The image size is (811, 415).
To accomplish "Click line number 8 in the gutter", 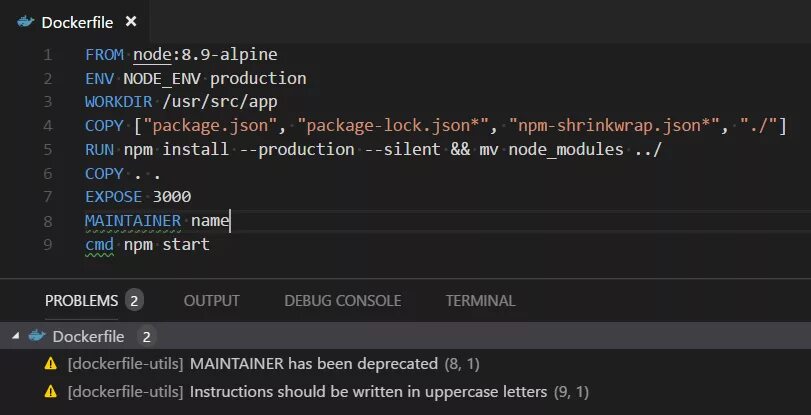I will point(48,220).
